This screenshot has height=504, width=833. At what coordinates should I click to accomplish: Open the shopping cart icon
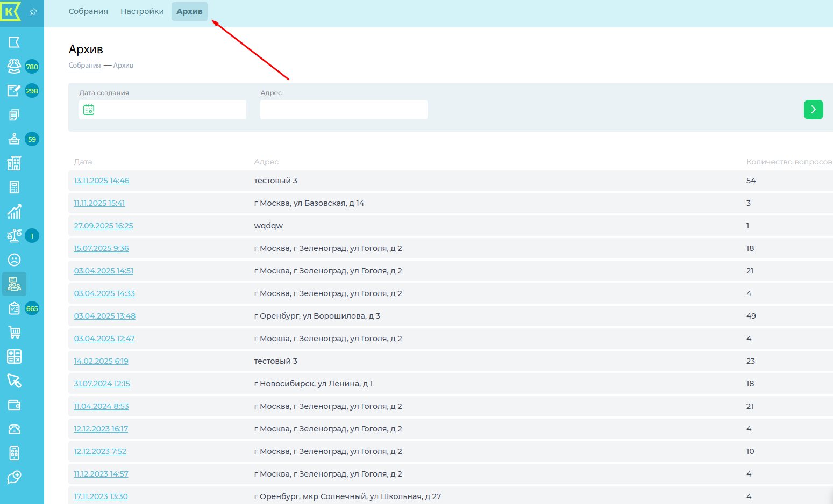tap(14, 333)
